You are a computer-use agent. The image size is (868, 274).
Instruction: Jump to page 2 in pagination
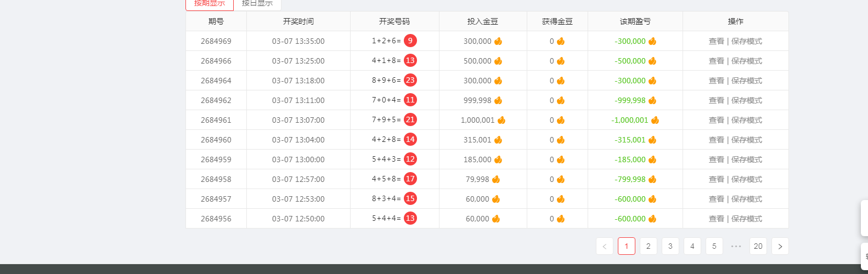[x=648, y=247]
